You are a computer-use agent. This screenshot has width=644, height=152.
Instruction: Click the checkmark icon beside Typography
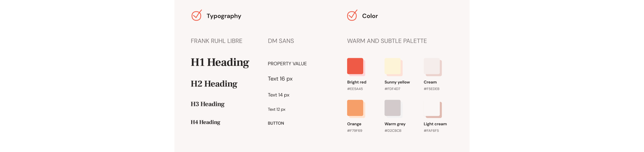click(197, 15)
